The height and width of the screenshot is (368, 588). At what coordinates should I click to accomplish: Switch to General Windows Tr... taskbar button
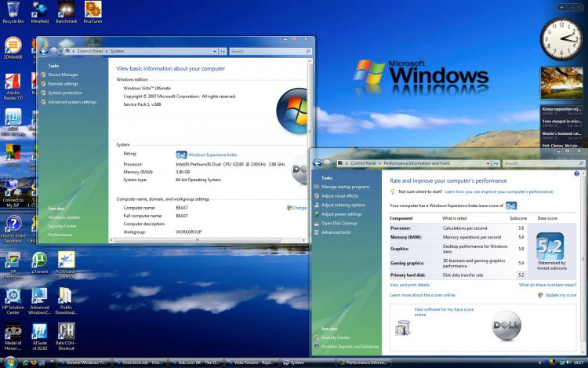[x=84, y=363]
